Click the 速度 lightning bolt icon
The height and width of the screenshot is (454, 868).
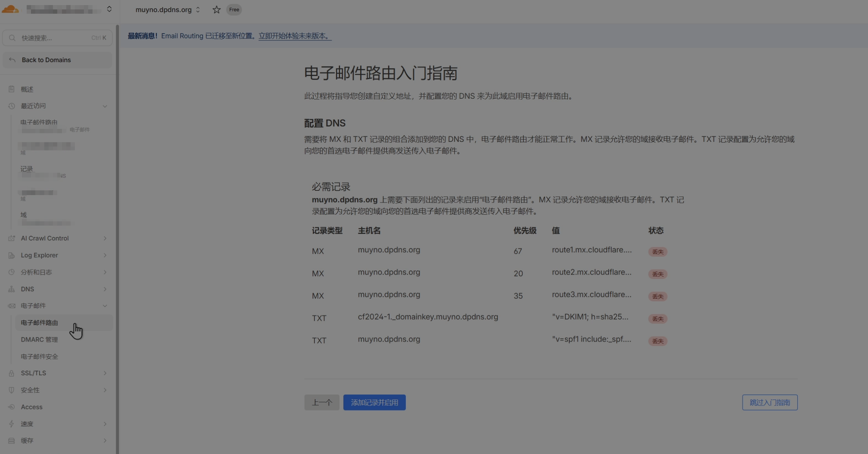click(11, 424)
